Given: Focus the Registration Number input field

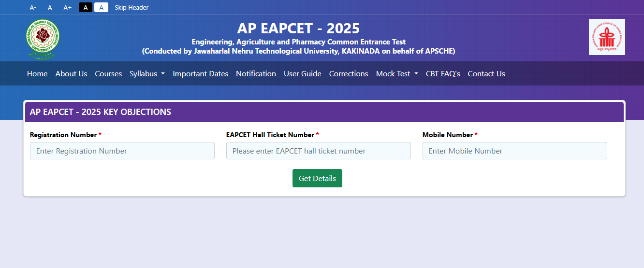Looking at the screenshot, I should tap(122, 151).
